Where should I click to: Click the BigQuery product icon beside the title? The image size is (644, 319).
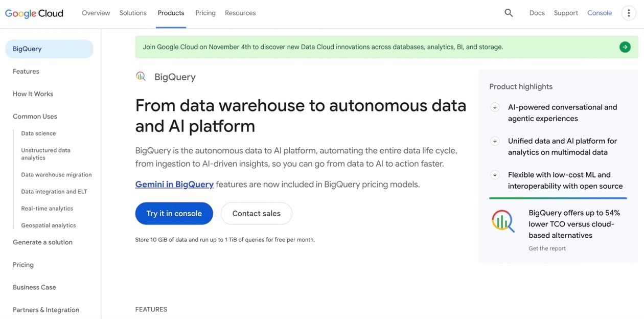pos(141,76)
